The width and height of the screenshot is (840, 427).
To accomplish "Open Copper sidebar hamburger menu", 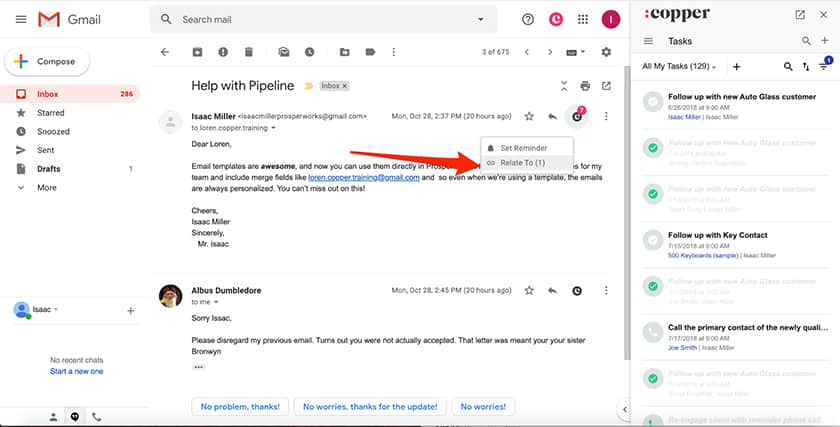I will coord(648,41).
